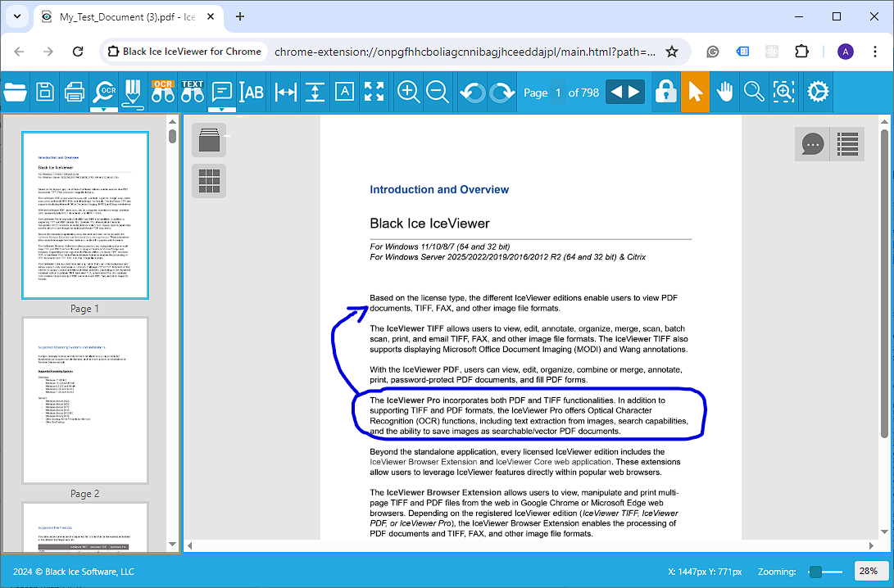894x588 pixels.
Task: Rotate the page clockwise
Action: pos(501,93)
